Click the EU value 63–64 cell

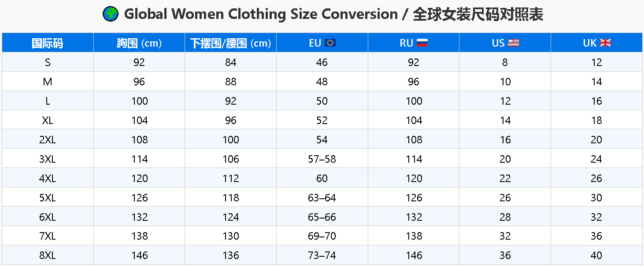[322, 198]
